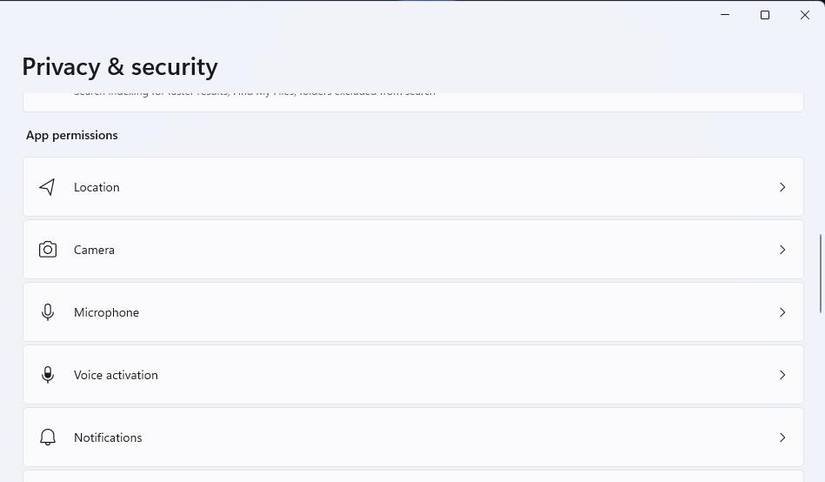Minimize the Settings window

pos(725,15)
